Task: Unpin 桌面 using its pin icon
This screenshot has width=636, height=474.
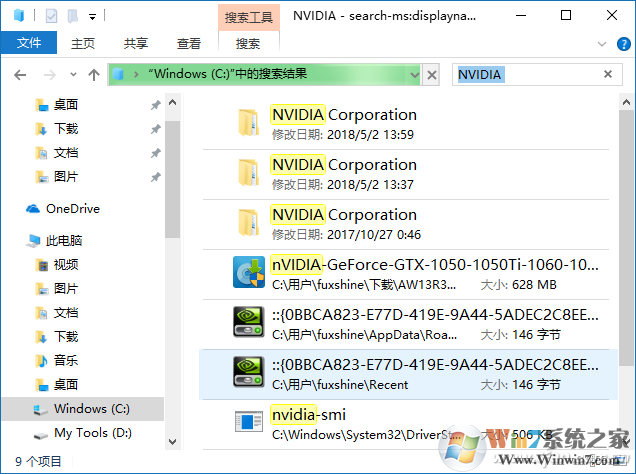Action: 155,105
